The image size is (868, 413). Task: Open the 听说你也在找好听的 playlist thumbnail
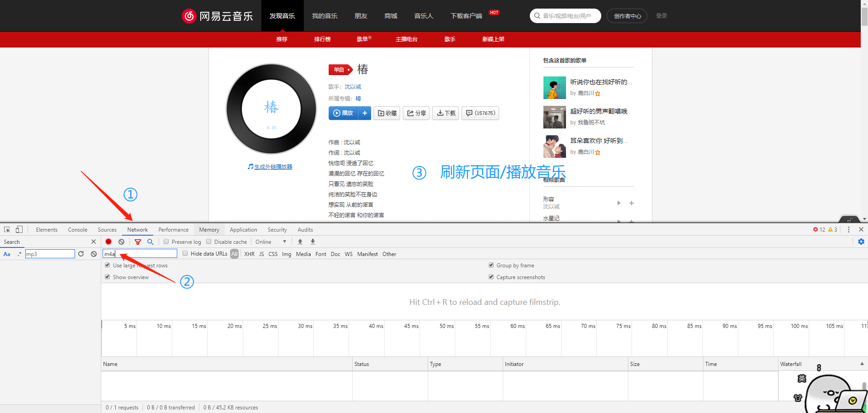[555, 88]
